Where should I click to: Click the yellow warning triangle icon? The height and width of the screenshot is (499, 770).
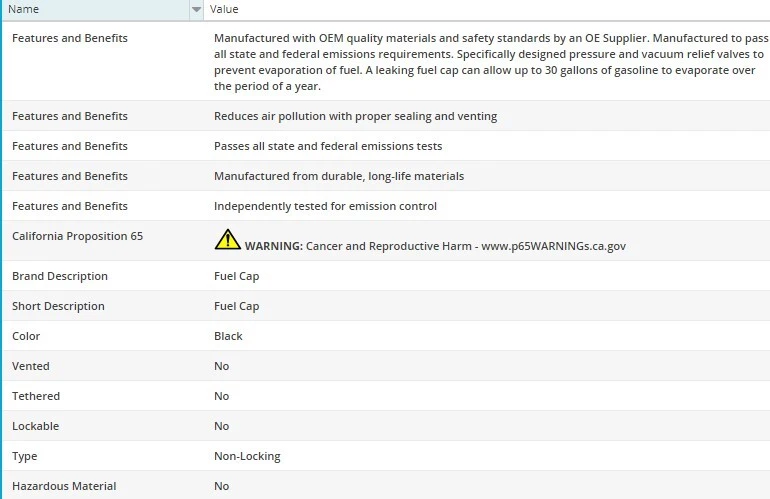point(227,240)
